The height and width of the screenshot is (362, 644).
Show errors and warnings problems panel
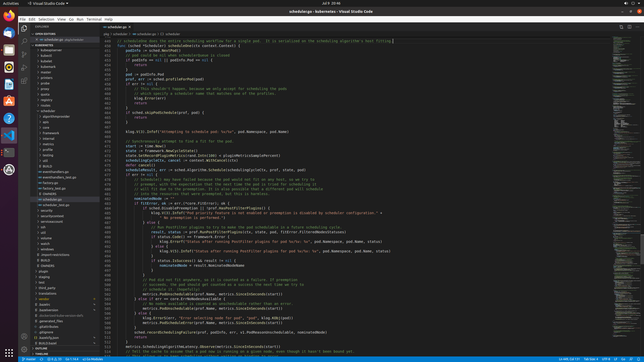[54, 359]
